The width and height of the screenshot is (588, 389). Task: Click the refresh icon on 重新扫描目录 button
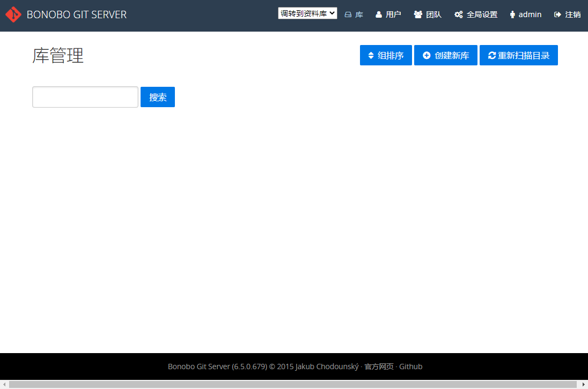(493, 55)
